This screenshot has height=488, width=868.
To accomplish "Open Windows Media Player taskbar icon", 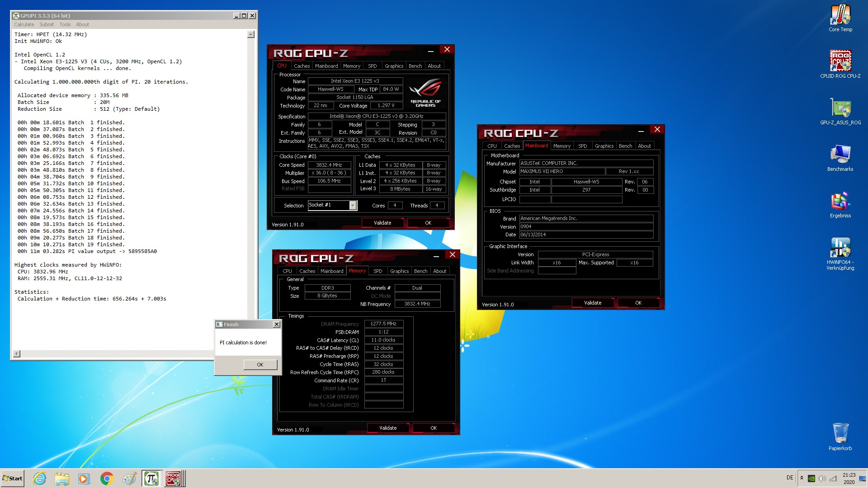I will click(x=84, y=479).
